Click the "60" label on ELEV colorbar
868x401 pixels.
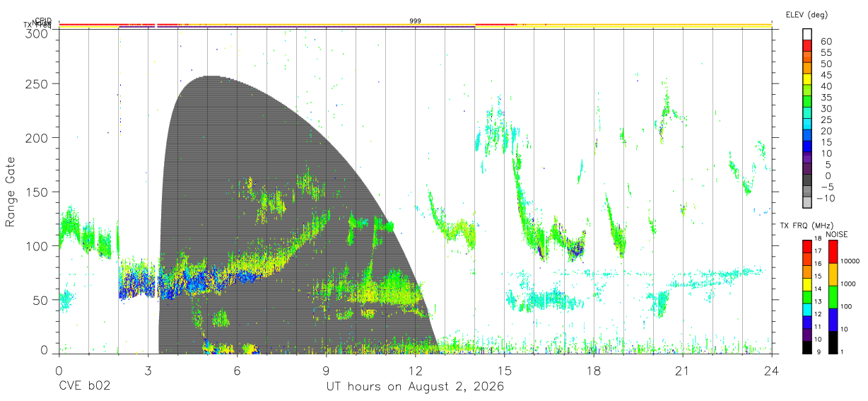click(x=826, y=42)
